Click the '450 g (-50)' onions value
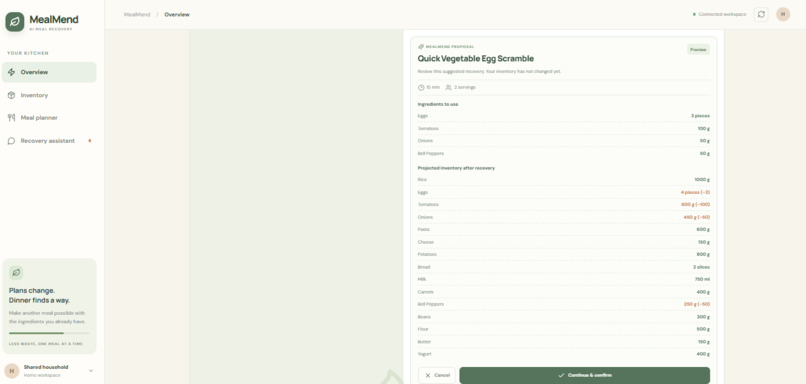The height and width of the screenshot is (384, 806). (x=697, y=217)
